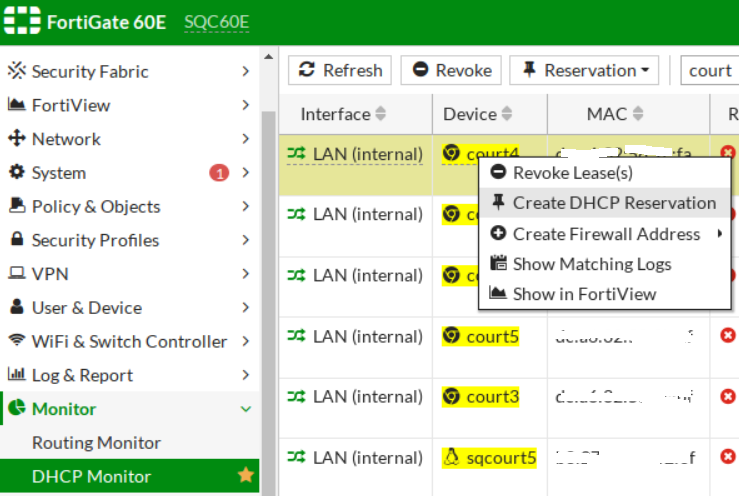This screenshot has height=496, width=739.
Task: Open the SQC60E hostname link
Action: (x=216, y=22)
